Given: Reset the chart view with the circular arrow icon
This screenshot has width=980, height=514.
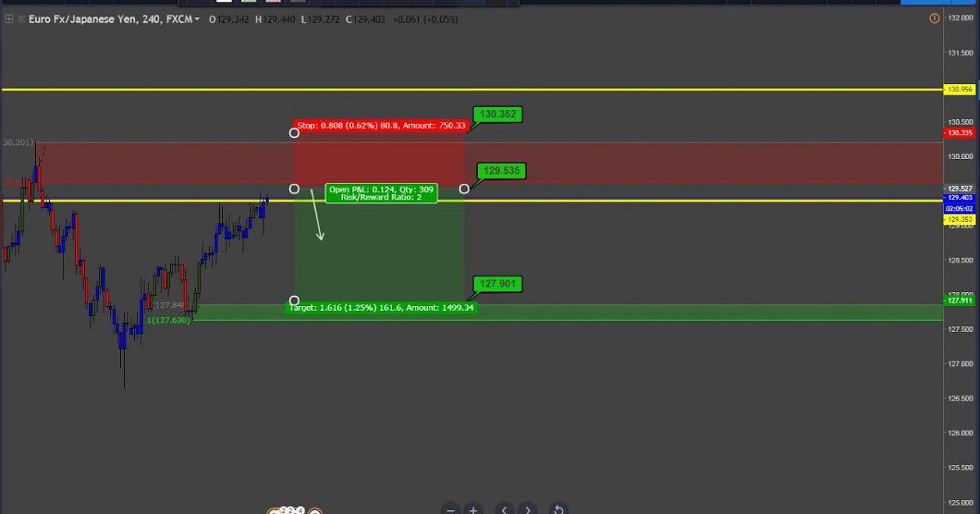Looking at the screenshot, I should pos(559,509).
